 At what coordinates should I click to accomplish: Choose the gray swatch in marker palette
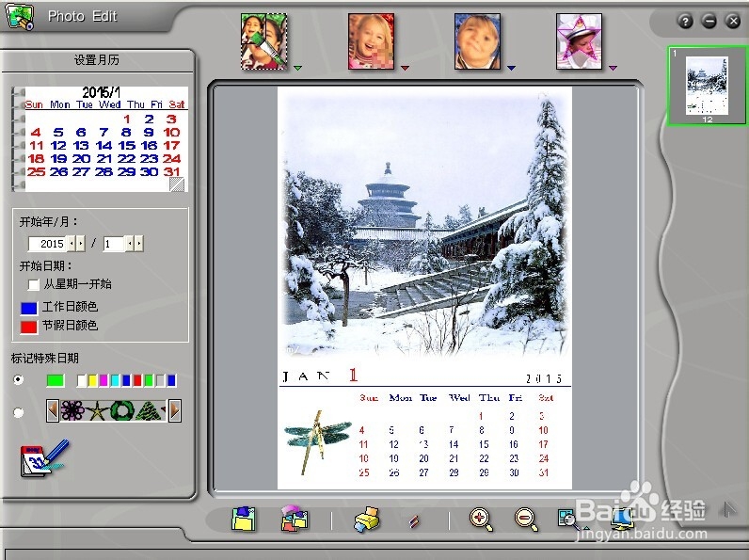[x=160, y=380]
